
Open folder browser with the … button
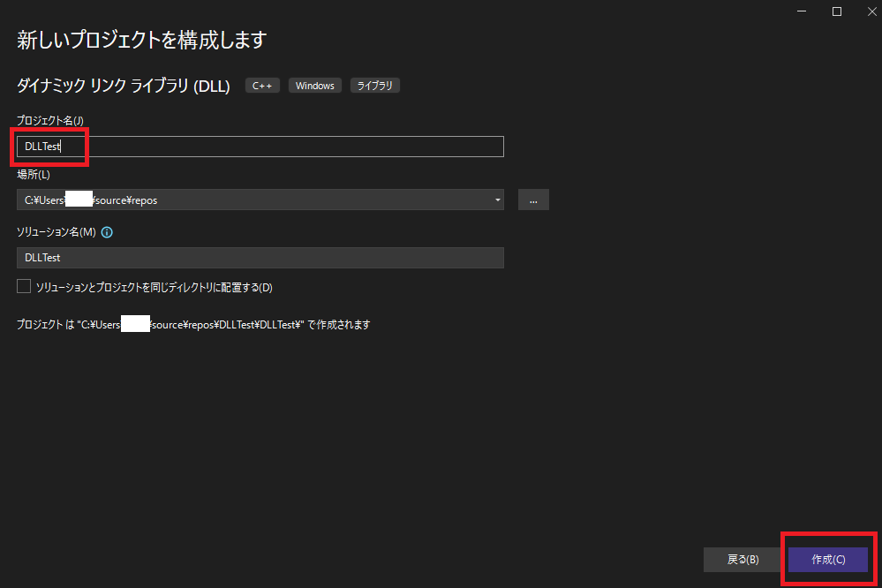(533, 200)
